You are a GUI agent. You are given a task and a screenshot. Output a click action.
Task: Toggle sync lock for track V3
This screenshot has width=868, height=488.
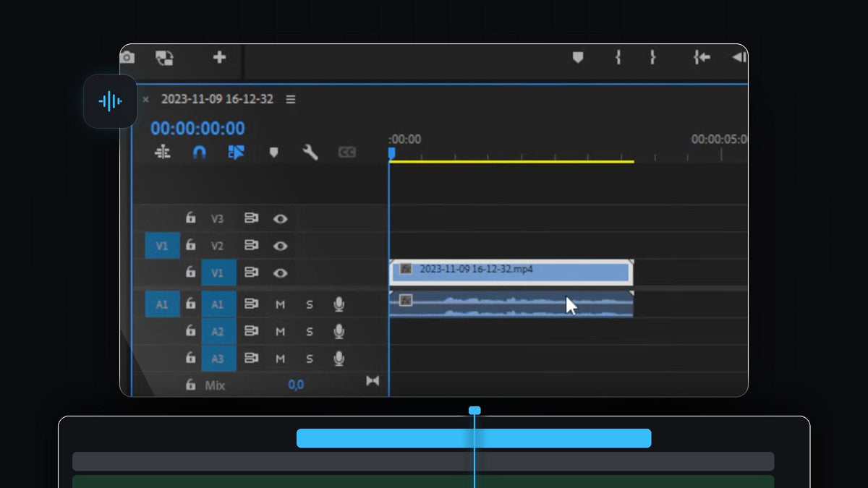[x=251, y=218]
